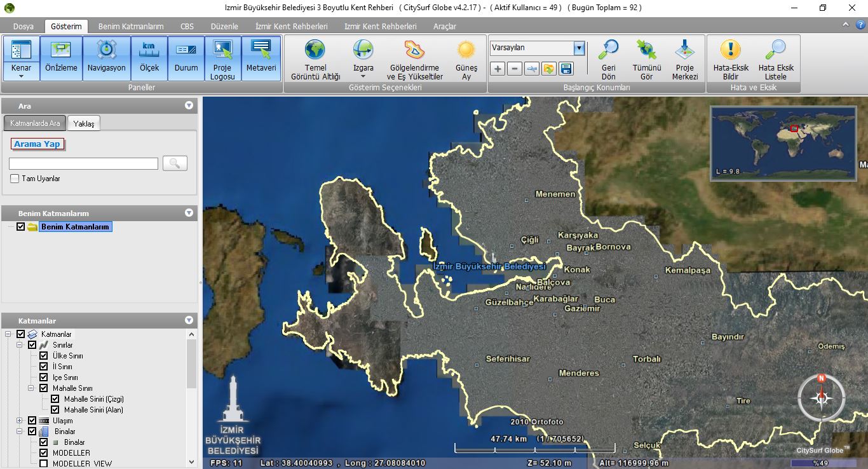The width and height of the screenshot is (868, 469).
Task: Open Temel Görüntü Altlığı base imagery
Action: coord(315,58)
